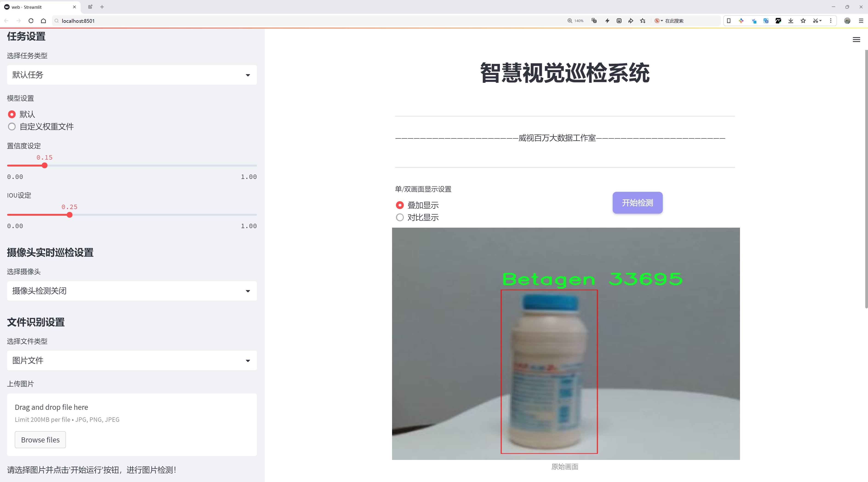Screen dimensions: 868x482
Task: Expand the 摄像头检测关闭 camera dropdown
Action: pyautogui.click(x=132, y=291)
